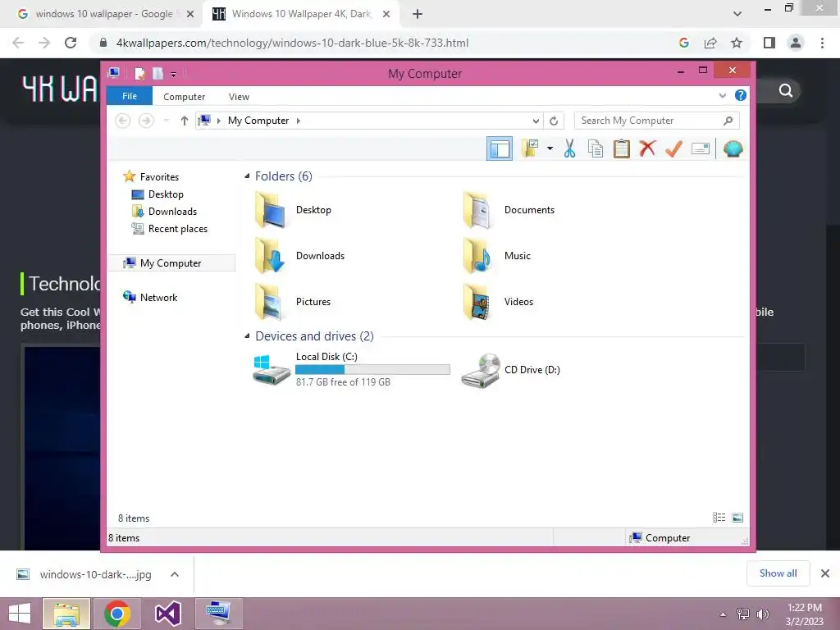This screenshot has height=630, width=840.
Task: Open a new Chrome tab
Action: pyautogui.click(x=418, y=14)
